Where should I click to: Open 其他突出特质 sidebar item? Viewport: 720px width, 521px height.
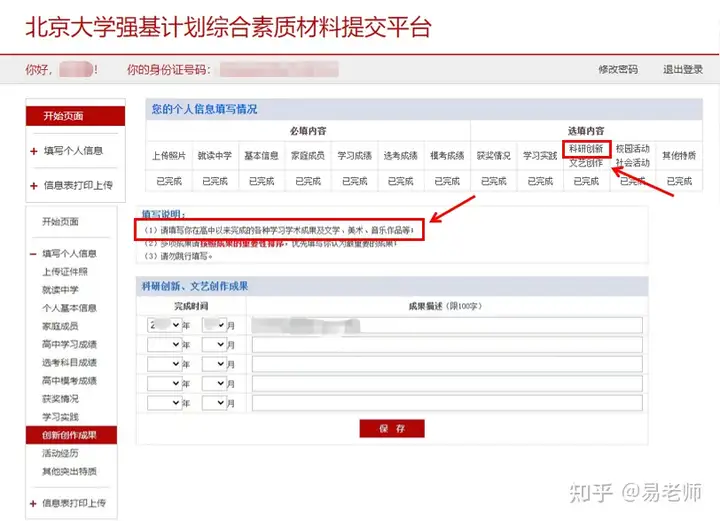tap(69, 471)
